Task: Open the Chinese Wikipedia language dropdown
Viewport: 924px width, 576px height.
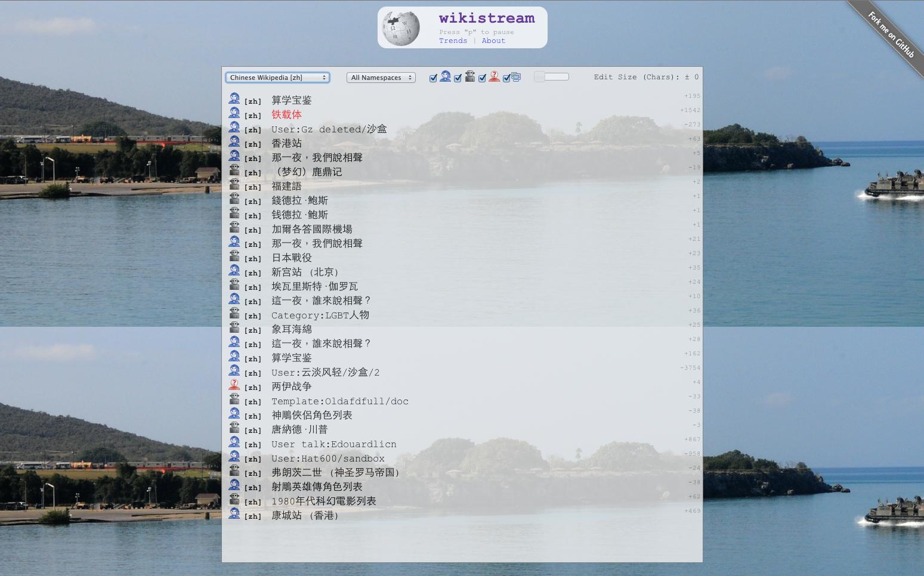Action: [x=277, y=78]
